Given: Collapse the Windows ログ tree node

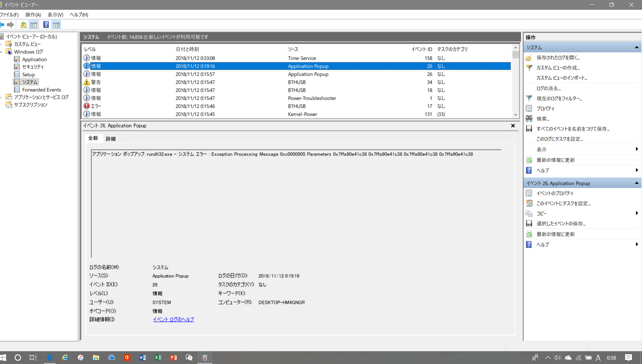Looking at the screenshot, I should pos(1,52).
